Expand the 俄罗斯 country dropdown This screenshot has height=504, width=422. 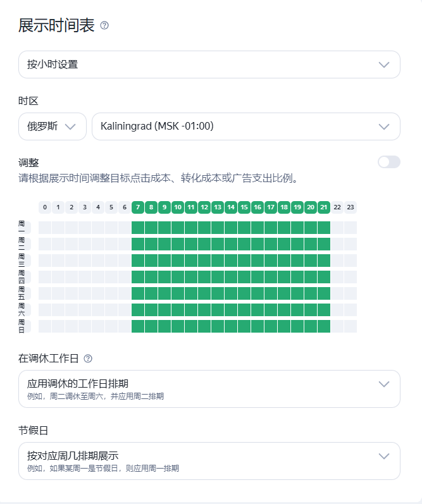click(x=53, y=126)
